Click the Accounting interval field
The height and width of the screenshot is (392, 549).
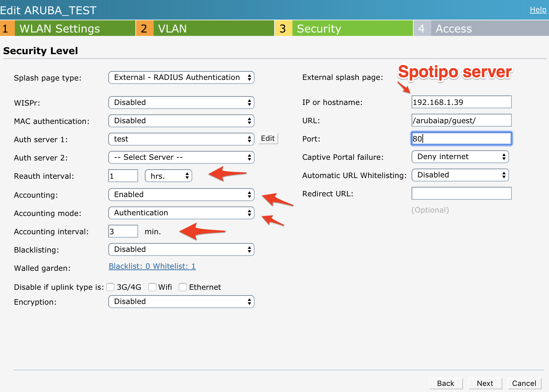[123, 231]
